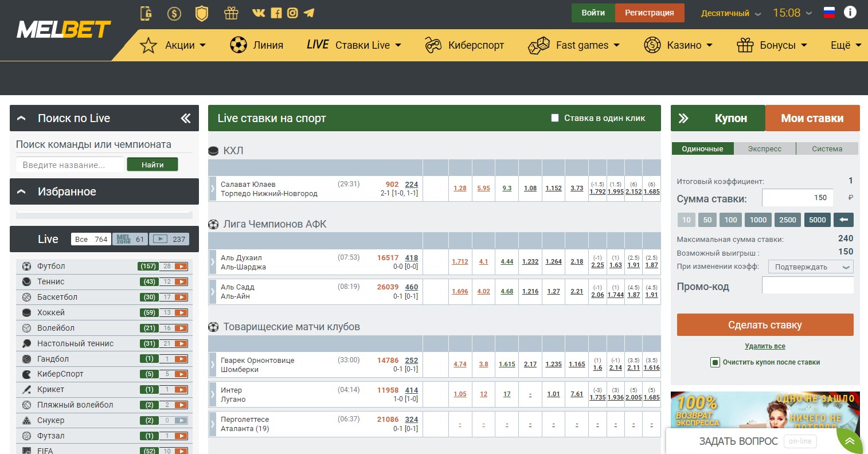Open the Telegram icon
Image resolution: width=868 pixels, height=454 pixels.
309,13
